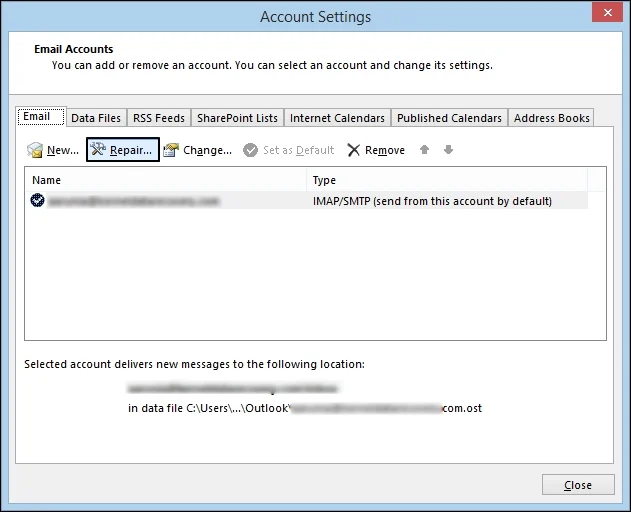Image resolution: width=631 pixels, height=512 pixels.
Task: Click the Name column header
Action: [165, 180]
